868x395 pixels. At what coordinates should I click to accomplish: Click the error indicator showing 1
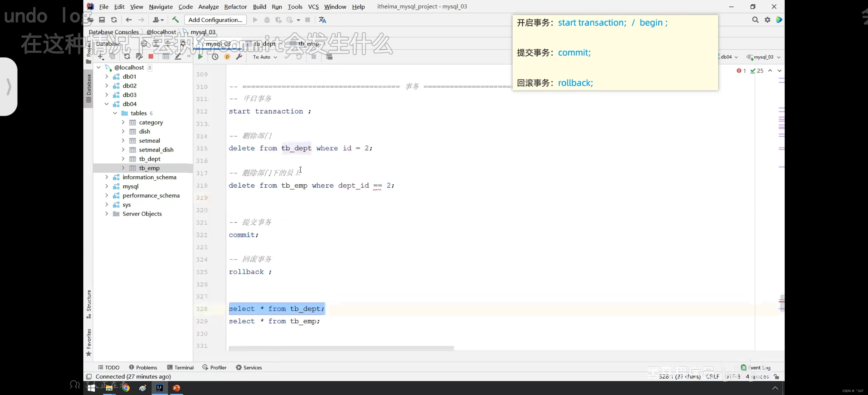click(741, 71)
